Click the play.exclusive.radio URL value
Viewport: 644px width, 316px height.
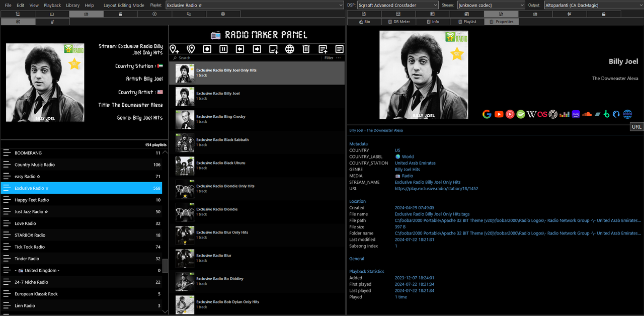436,189
